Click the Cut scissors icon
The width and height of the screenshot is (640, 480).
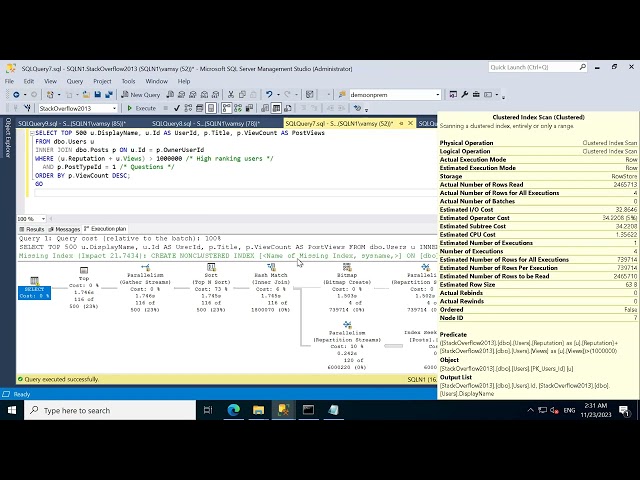[x=231, y=95]
